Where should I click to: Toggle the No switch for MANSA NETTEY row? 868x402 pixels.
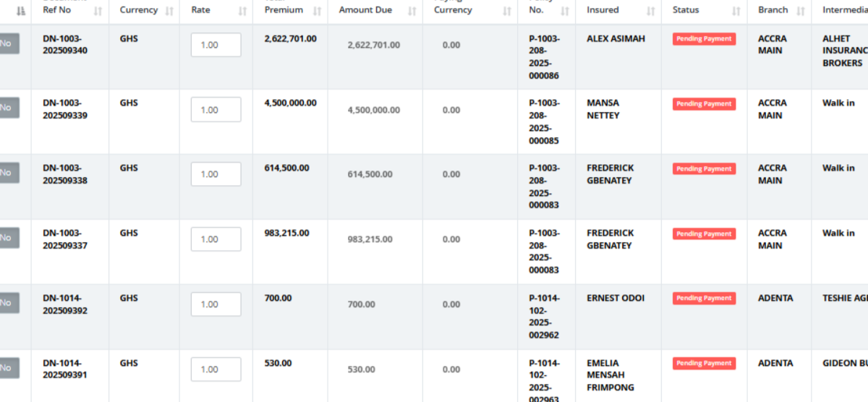coord(7,108)
